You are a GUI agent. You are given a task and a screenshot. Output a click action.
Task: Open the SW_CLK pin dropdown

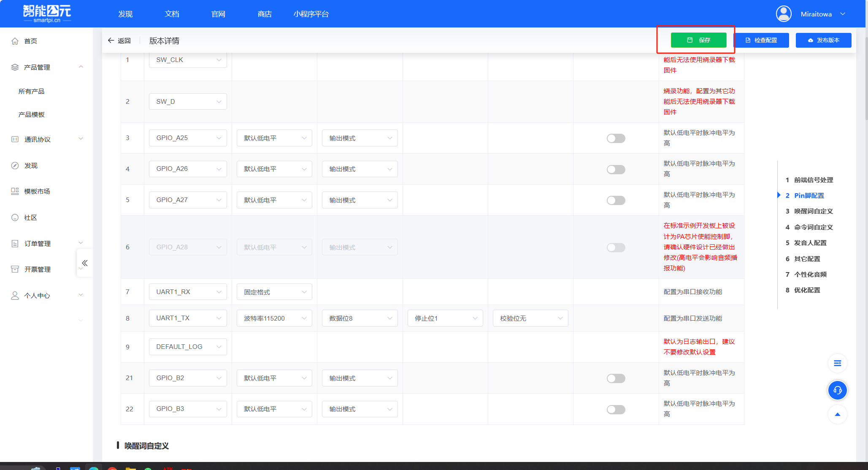coord(188,60)
